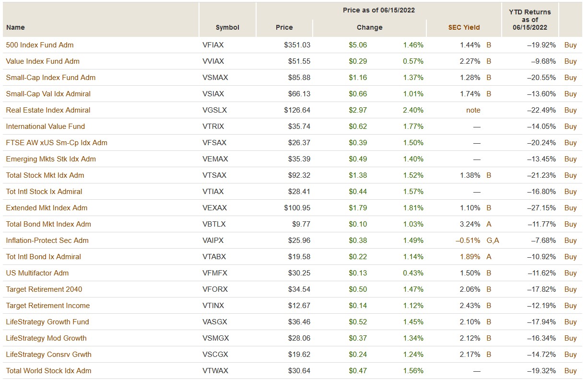Open Tot Intl Bond Ix Admiral

pyautogui.click(x=44, y=257)
